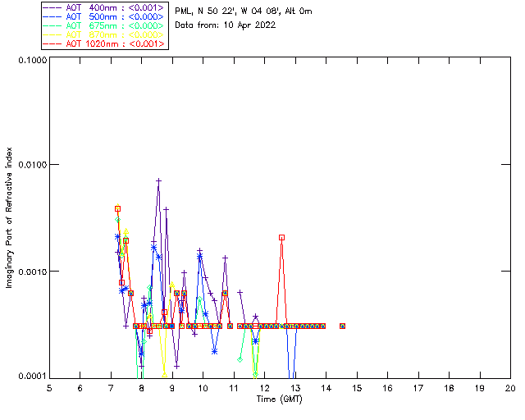
Task: Click the x-axis tick label 10
Action: (203, 388)
